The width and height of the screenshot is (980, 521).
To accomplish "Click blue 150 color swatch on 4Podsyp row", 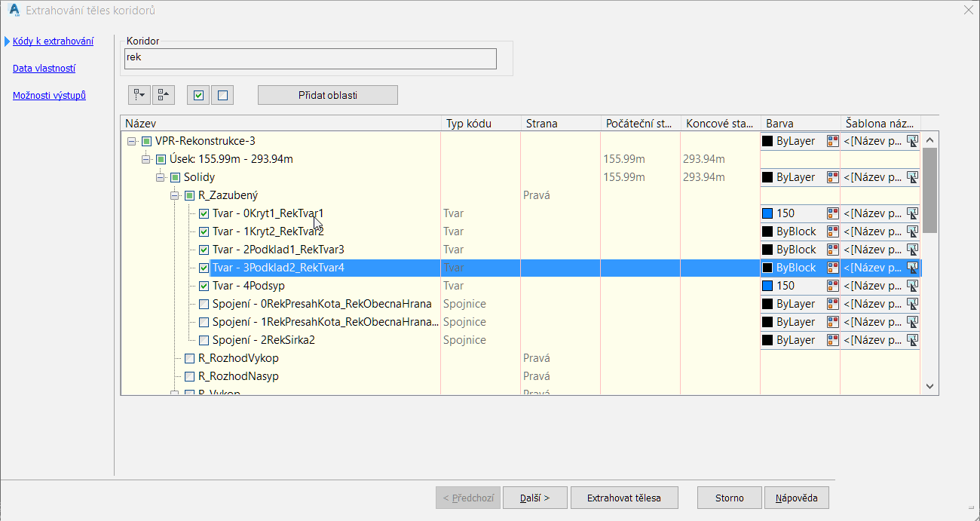I will 767,286.
